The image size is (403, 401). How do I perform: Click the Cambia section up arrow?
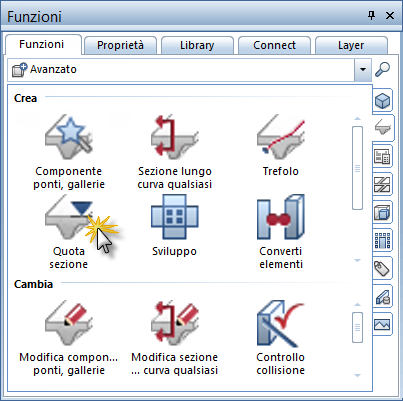coord(357,304)
